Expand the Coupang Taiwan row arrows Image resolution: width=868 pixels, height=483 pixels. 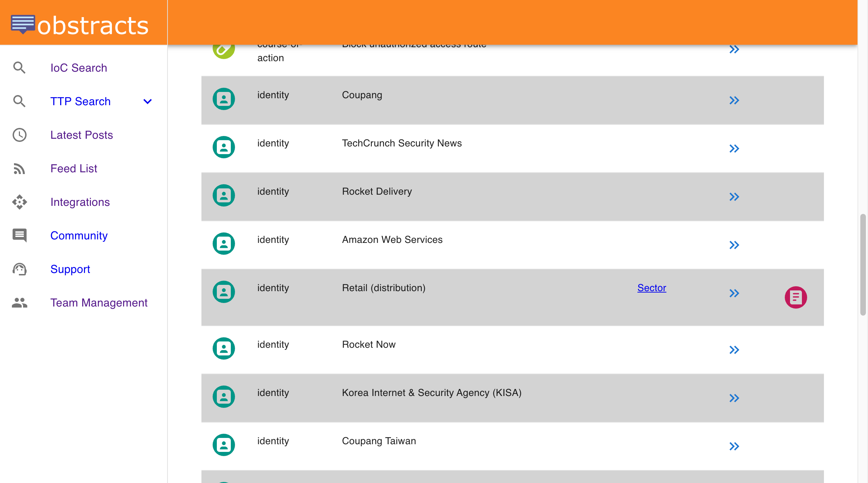click(x=734, y=446)
